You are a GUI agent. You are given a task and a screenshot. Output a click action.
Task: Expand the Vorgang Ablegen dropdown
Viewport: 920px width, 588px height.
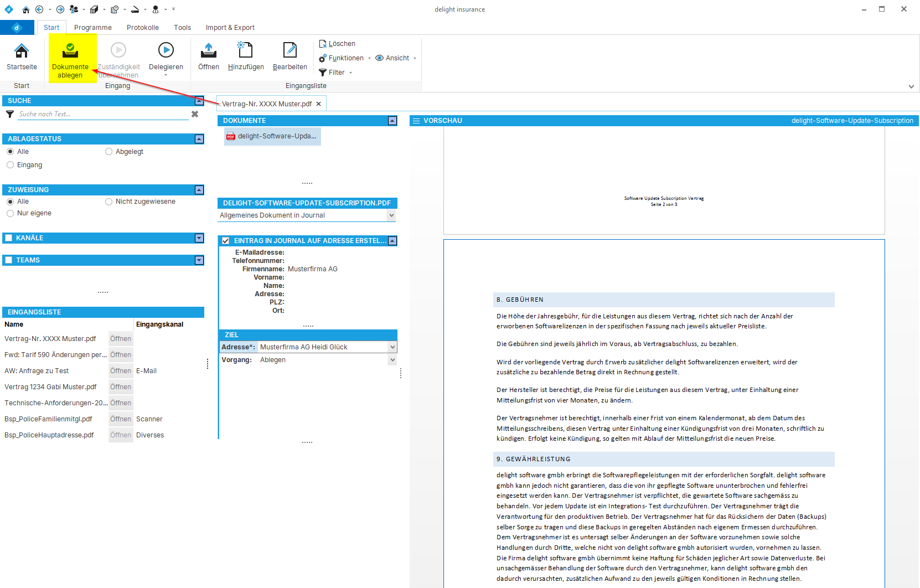point(392,360)
